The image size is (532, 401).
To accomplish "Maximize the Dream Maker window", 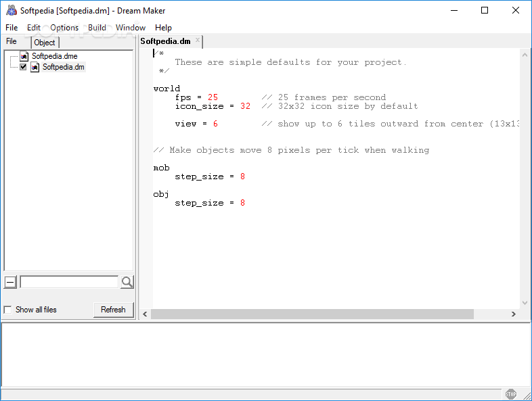I will pos(485,11).
